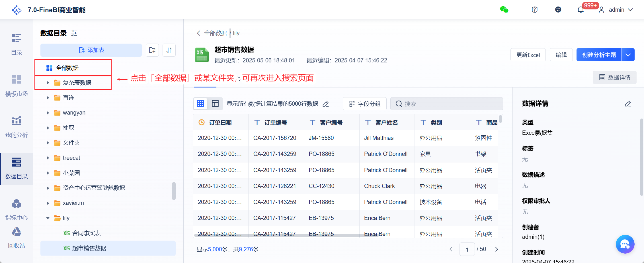Expand the 直连 folder

(48, 98)
